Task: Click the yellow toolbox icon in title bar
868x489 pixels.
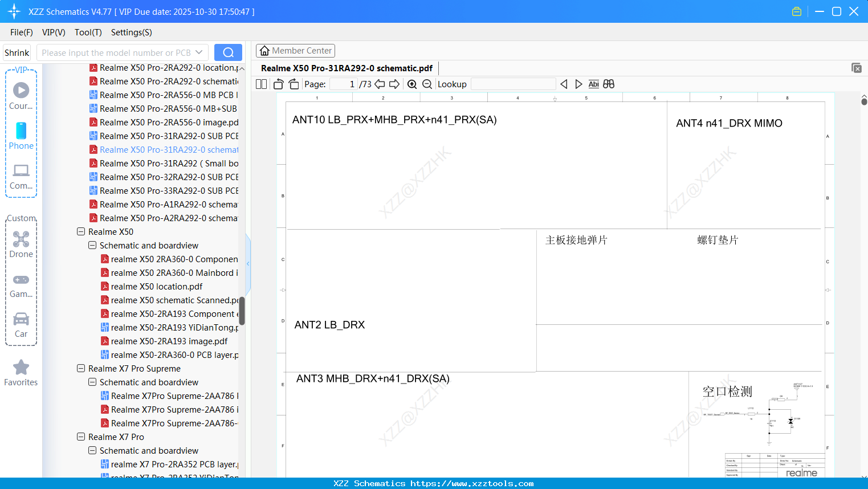Action: click(797, 11)
